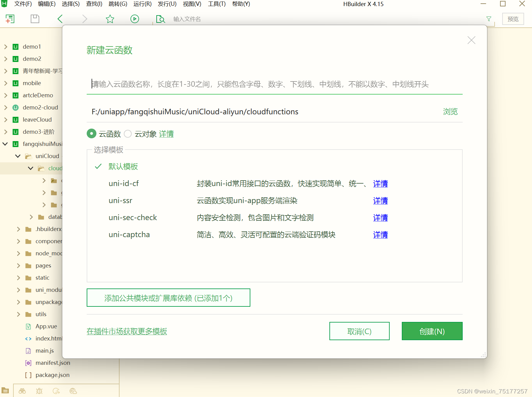Viewport: 532px width, 397px height.
Task: Expand the pages folder
Action: tap(18, 265)
